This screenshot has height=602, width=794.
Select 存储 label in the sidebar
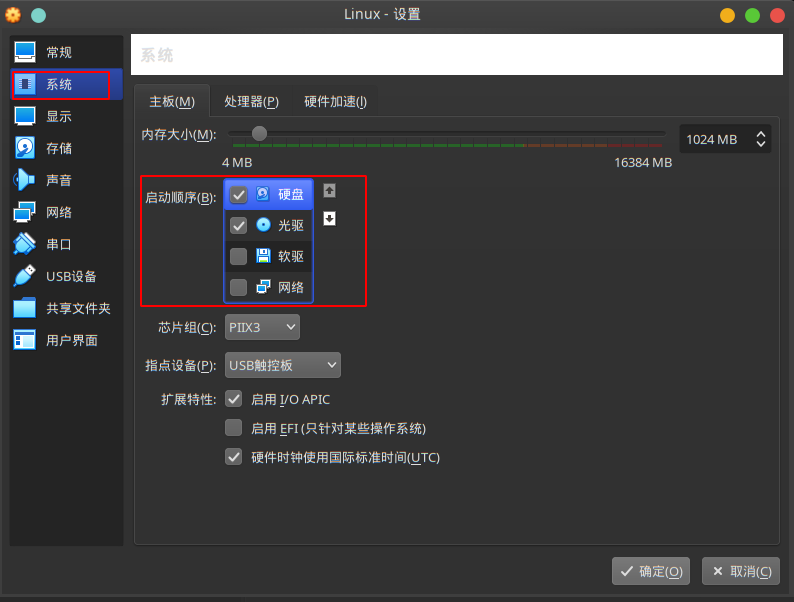pos(59,148)
